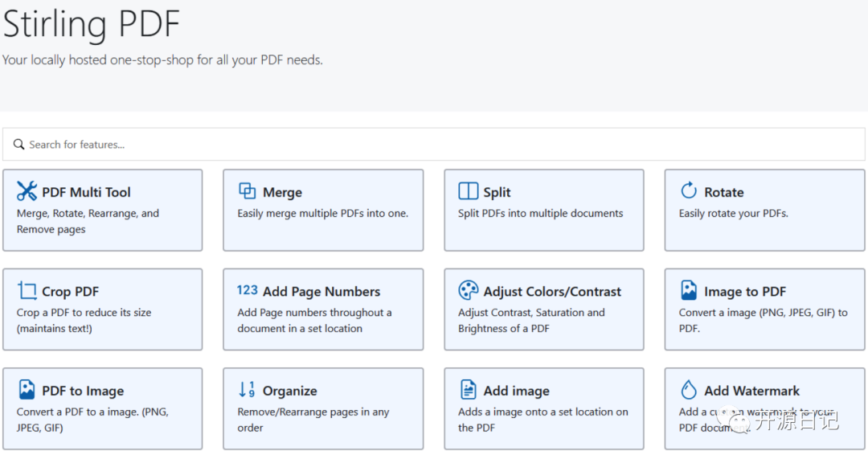Open the Image to PDF title
The height and width of the screenshot is (459, 868).
click(x=744, y=291)
